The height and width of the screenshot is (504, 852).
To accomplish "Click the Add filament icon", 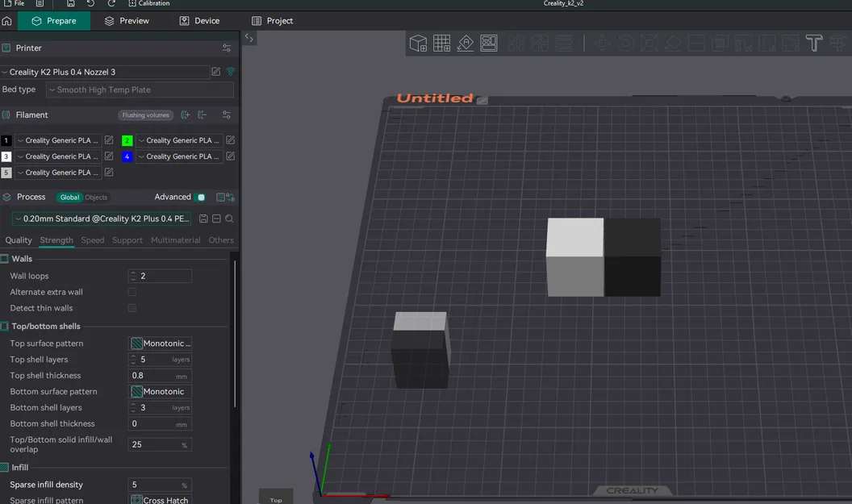I will coord(186,115).
